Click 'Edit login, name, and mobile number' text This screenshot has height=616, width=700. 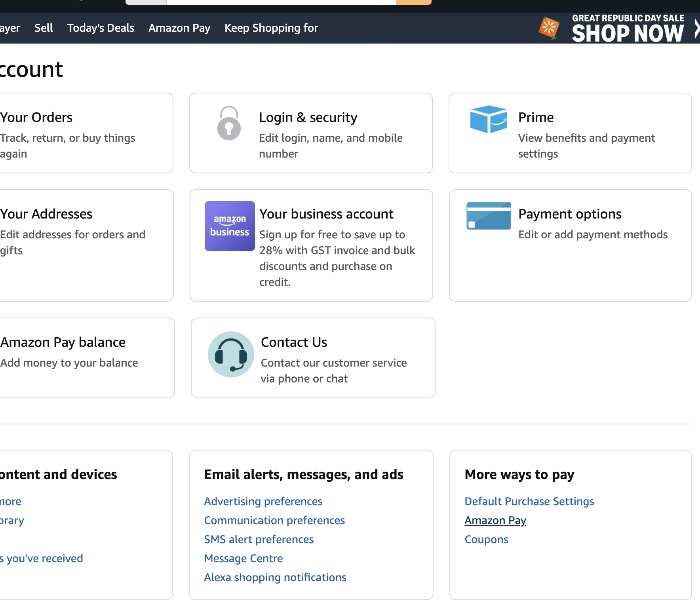click(331, 146)
